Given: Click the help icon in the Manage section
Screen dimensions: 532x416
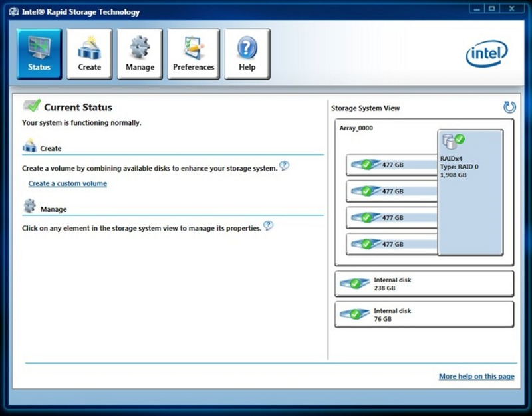Looking at the screenshot, I should [x=268, y=225].
